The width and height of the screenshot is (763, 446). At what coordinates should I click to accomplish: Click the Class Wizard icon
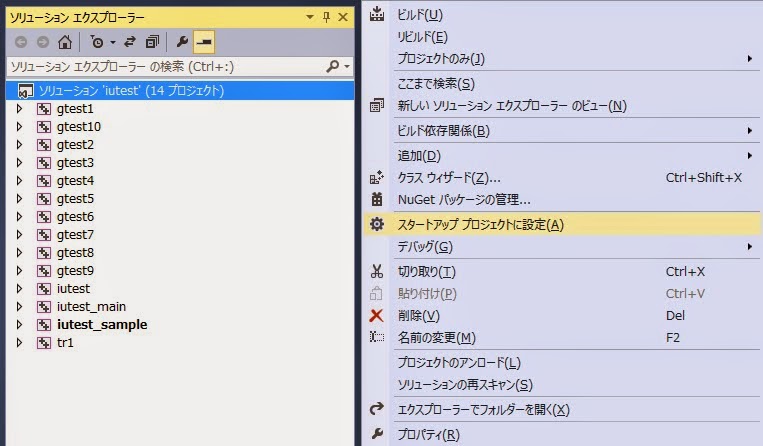[377, 178]
